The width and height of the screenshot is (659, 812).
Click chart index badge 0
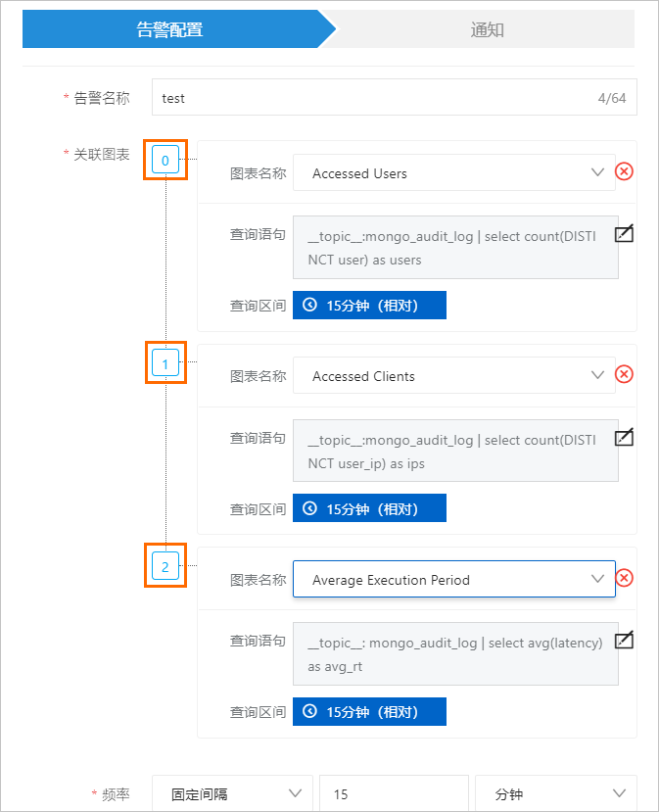pos(165,160)
